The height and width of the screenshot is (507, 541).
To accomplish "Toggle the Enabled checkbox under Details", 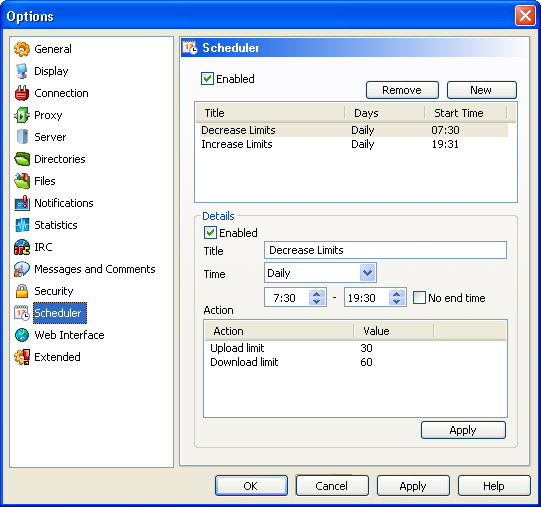I will 210,233.
